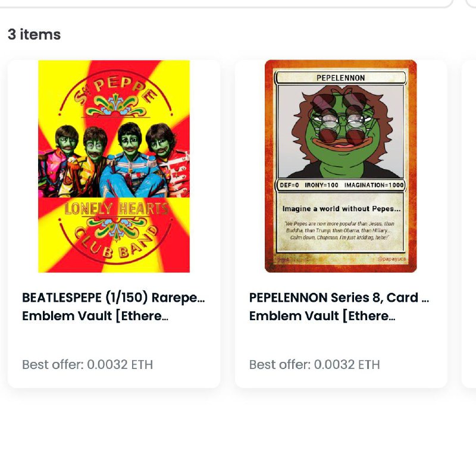Select Emblem Vault collection under PEPELENNON
The height and width of the screenshot is (466, 476).
pyautogui.click(x=322, y=316)
